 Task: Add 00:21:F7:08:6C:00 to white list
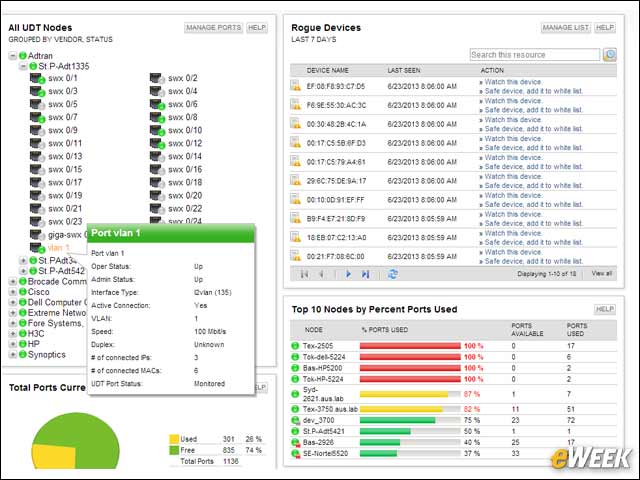[534, 262]
